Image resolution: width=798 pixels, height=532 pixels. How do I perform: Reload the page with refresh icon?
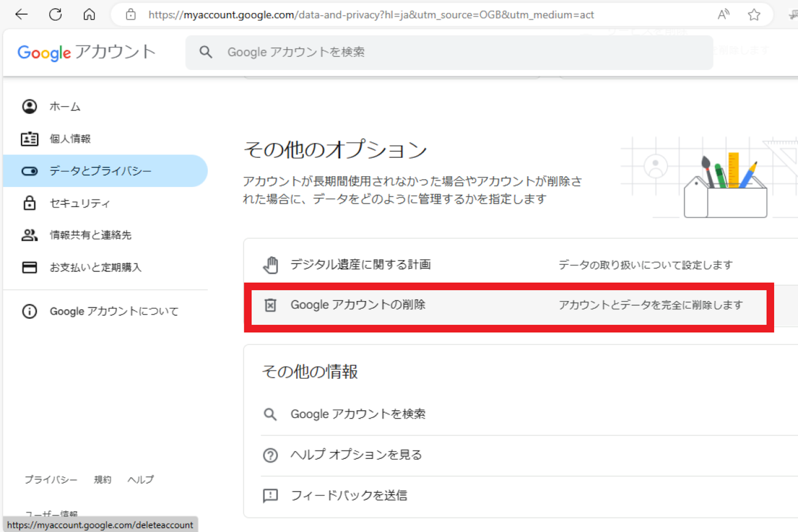coord(55,15)
